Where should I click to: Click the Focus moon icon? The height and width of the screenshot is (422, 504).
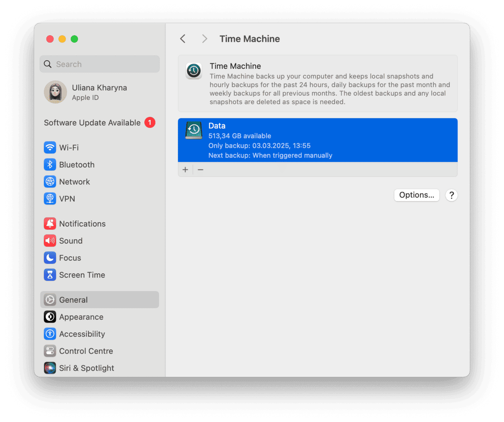[x=50, y=258]
